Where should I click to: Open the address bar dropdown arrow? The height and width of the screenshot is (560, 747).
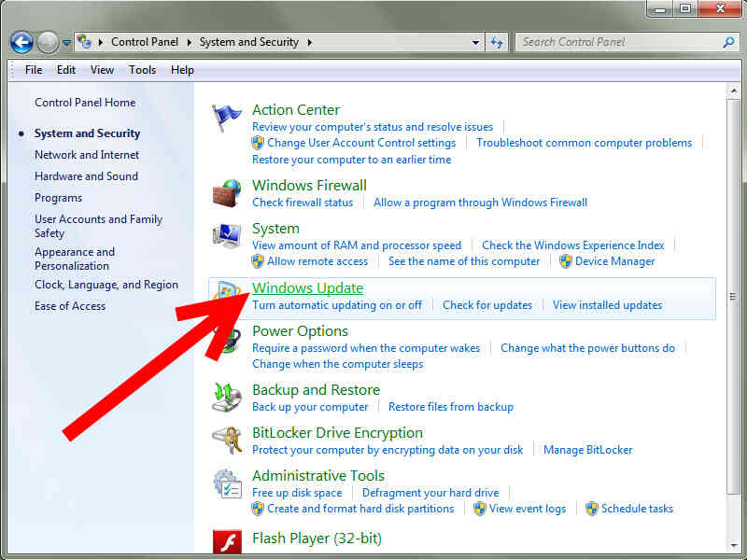coord(474,42)
